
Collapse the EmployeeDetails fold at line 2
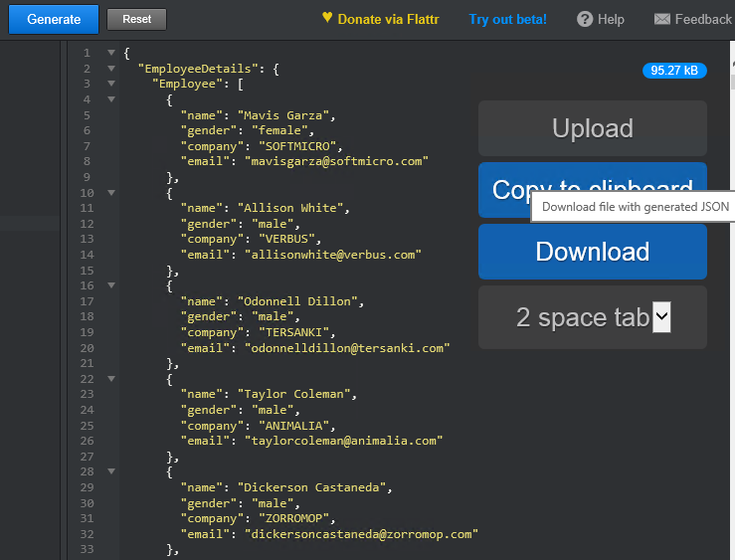coord(111,69)
